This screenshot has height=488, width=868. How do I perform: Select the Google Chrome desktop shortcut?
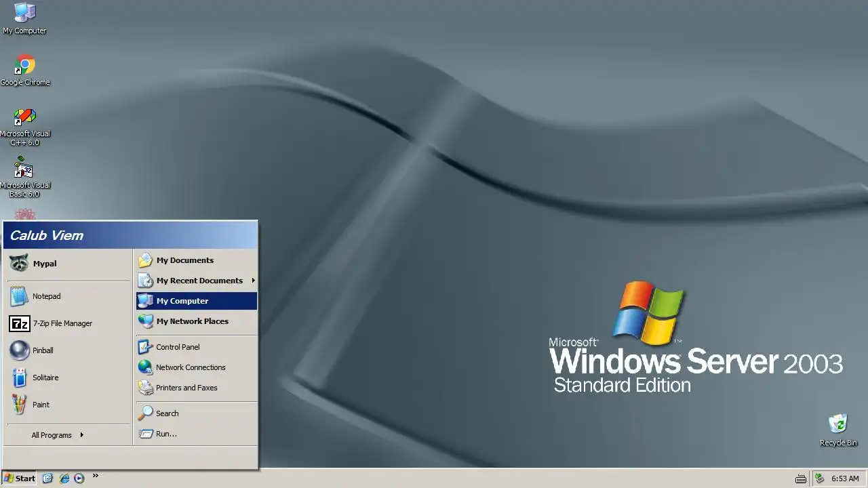[x=25, y=70]
